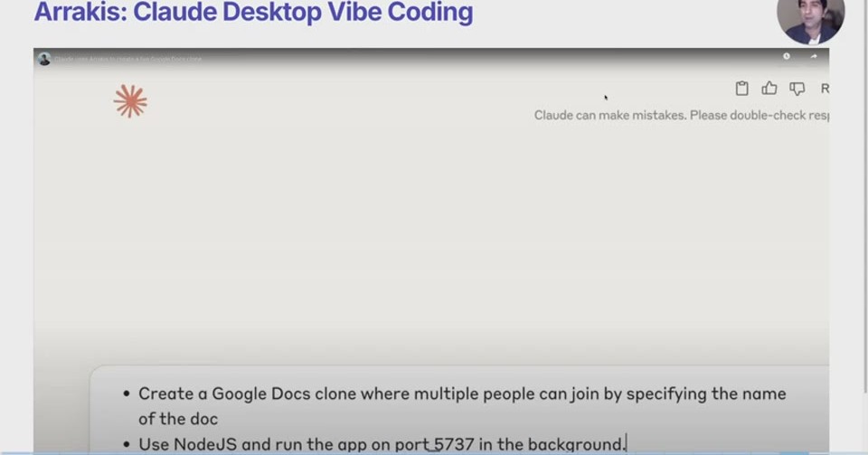Open the embedded video title link
This screenshot has width=868, height=455.
127,59
